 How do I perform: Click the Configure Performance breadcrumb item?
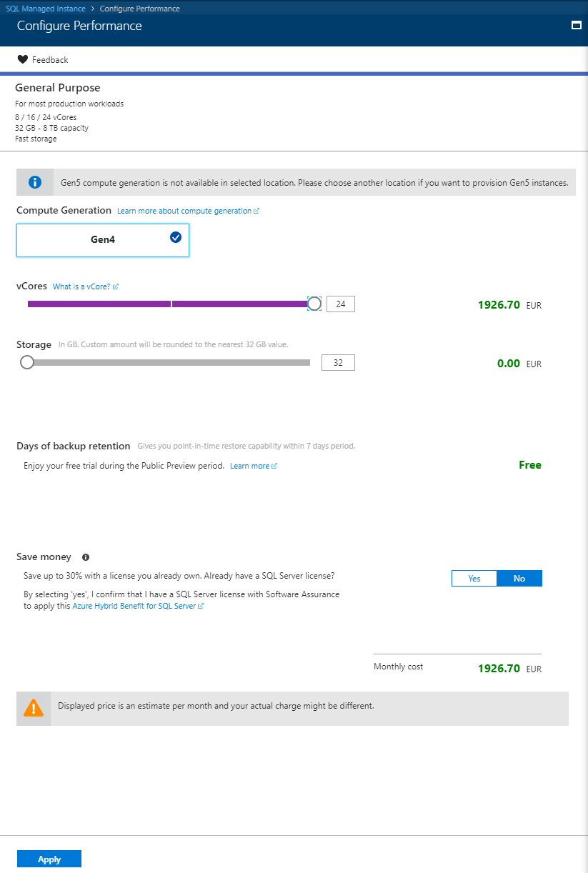pos(140,9)
